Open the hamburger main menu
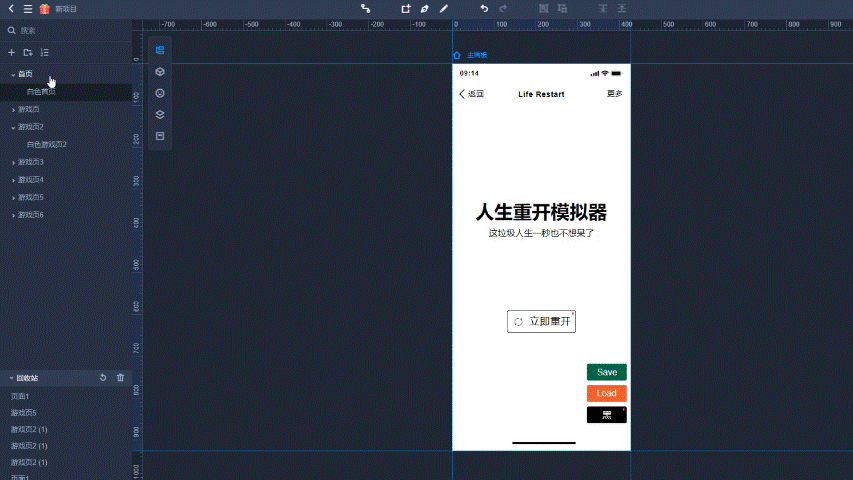The width and height of the screenshot is (853, 480). point(28,9)
